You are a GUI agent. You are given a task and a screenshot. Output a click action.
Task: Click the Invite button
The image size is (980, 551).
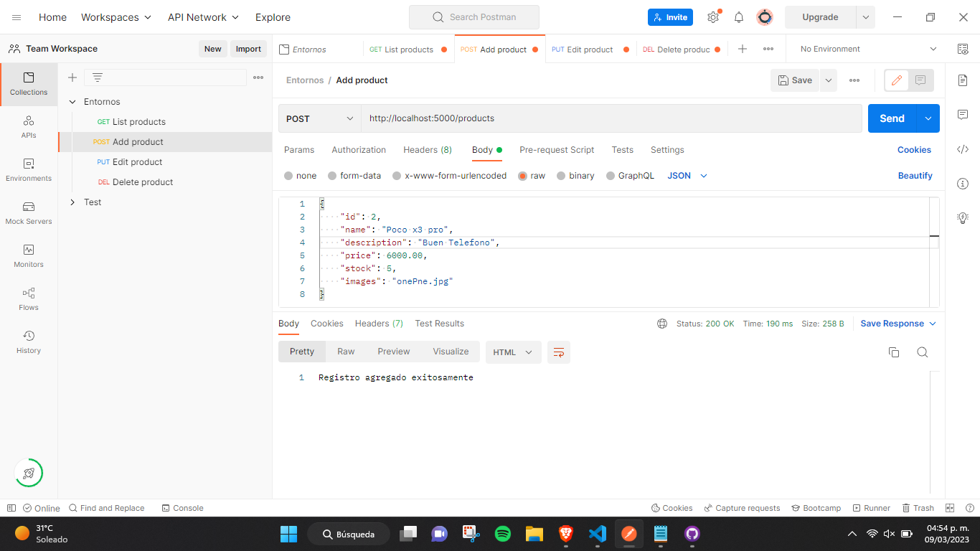pyautogui.click(x=670, y=17)
